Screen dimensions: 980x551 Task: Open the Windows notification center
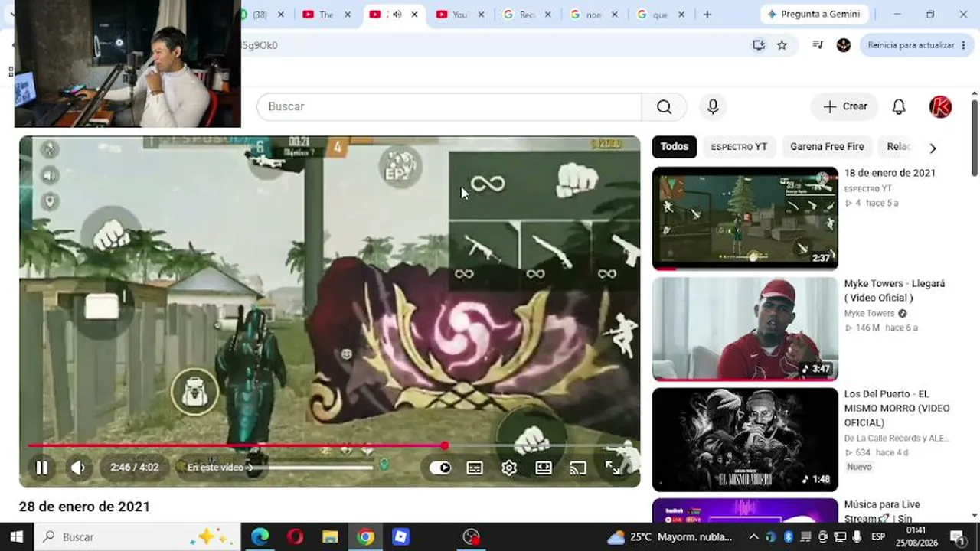pos(957,537)
